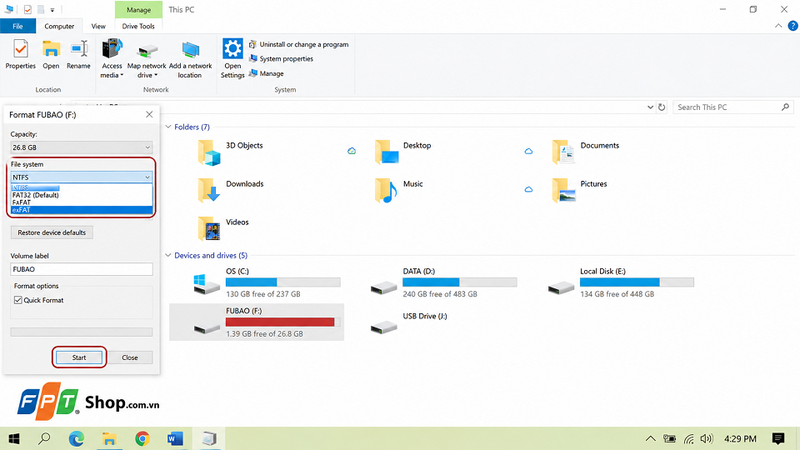Close Format dialog with the X
The height and width of the screenshot is (450, 800).
[x=149, y=114]
